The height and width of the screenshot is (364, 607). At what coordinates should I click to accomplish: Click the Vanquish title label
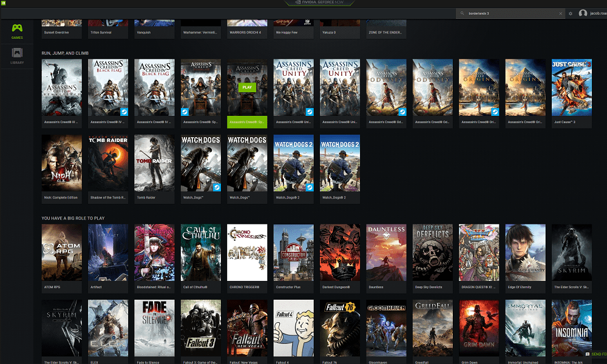[x=144, y=33]
